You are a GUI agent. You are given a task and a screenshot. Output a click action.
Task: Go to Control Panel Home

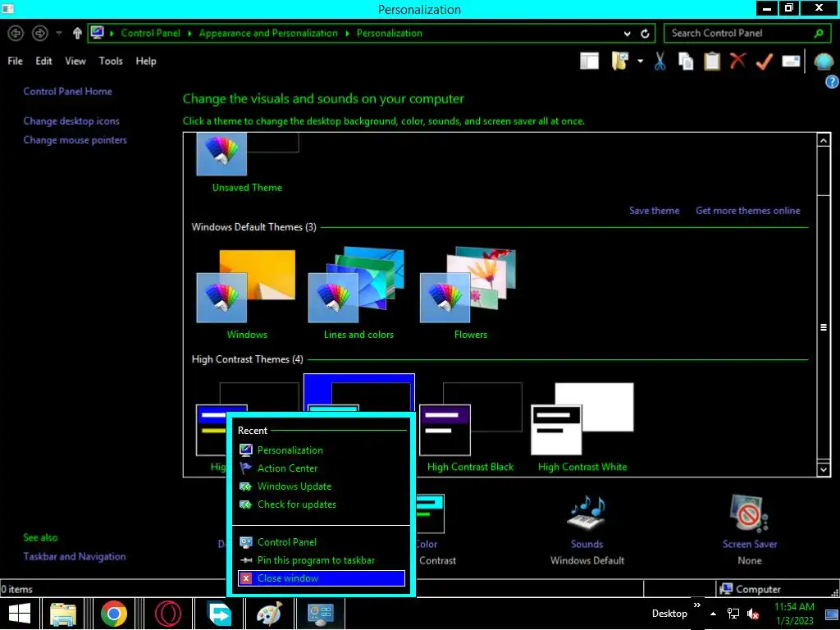(67, 92)
